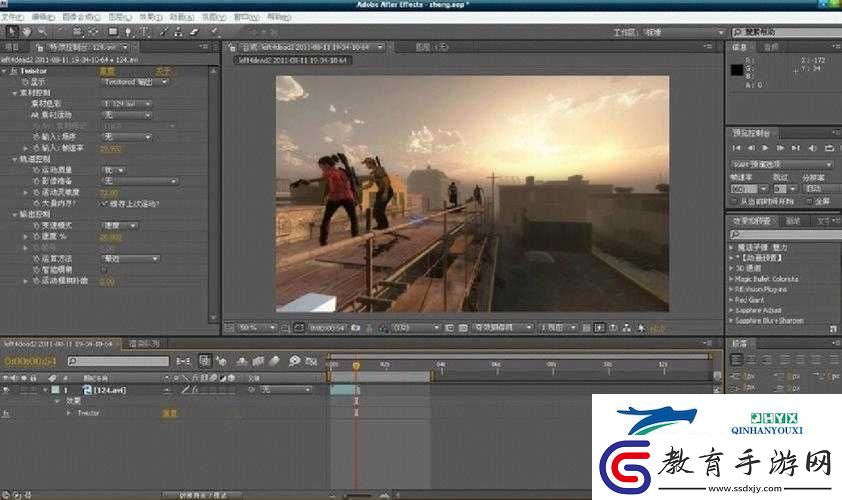Click the 124.avi layer label color swatch

(55, 390)
